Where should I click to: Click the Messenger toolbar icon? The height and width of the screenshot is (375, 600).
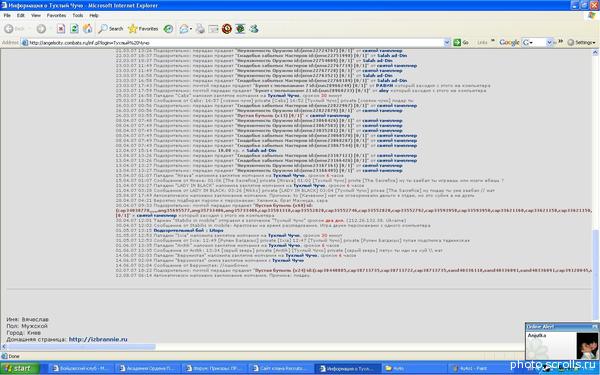pyautogui.click(x=254, y=29)
